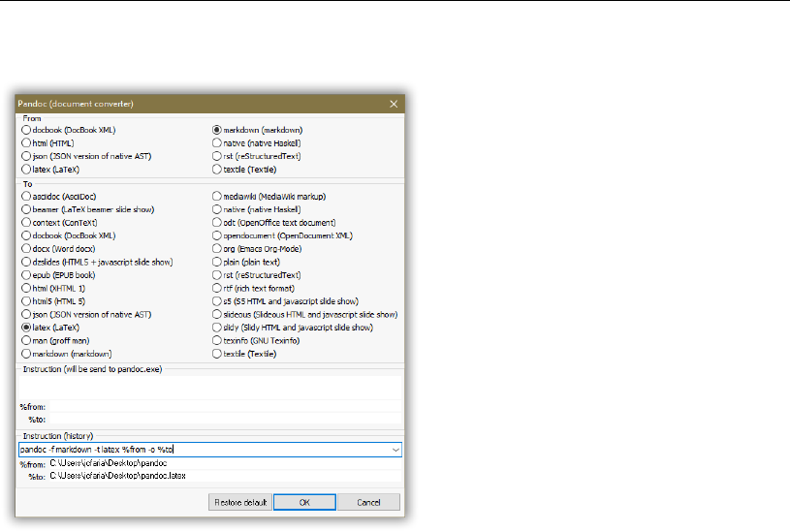Confirm with the OK button
The image size is (790, 532).
coord(304,502)
